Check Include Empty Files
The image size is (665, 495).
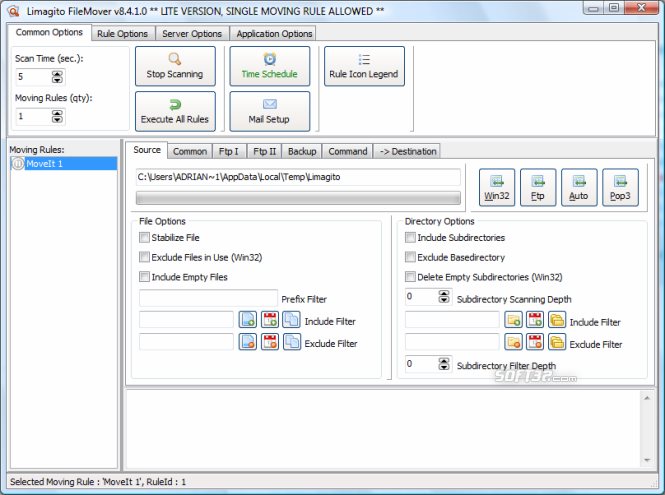(x=144, y=277)
